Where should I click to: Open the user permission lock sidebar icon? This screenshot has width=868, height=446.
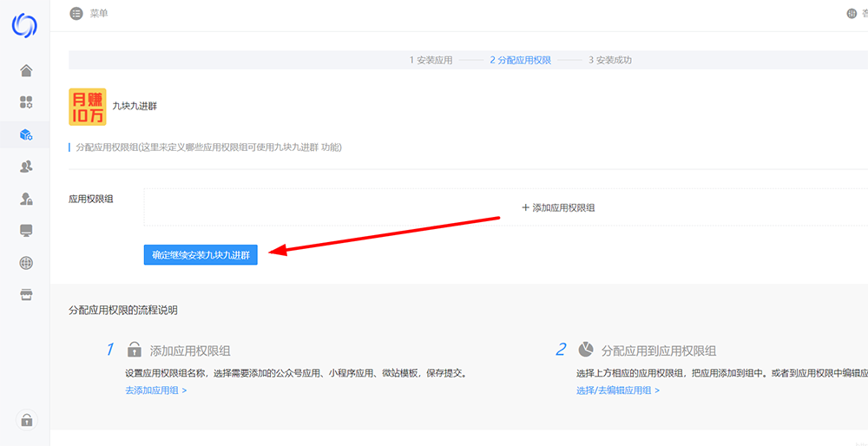[26, 199]
